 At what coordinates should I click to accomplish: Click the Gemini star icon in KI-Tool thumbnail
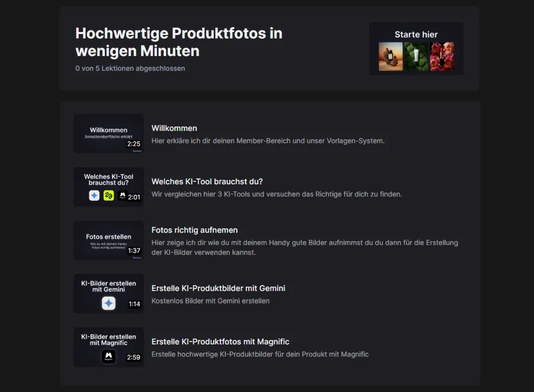coord(94,195)
